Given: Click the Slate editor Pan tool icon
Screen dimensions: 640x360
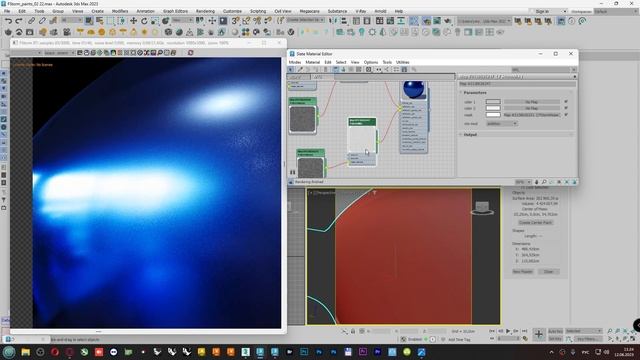Looking at the screenshot, I should [x=536, y=182].
